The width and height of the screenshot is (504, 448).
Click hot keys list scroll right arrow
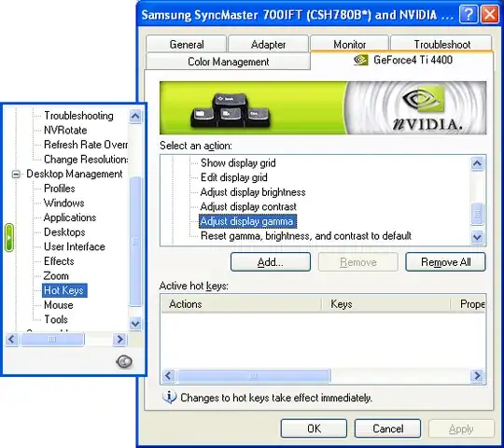pyautogui.click(x=477, y=375)
